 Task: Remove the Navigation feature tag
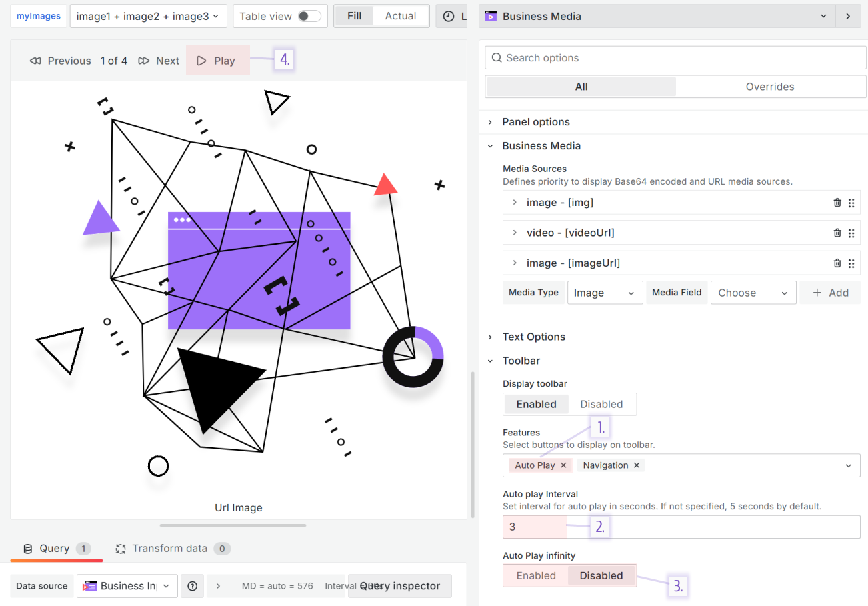point(637,465)
